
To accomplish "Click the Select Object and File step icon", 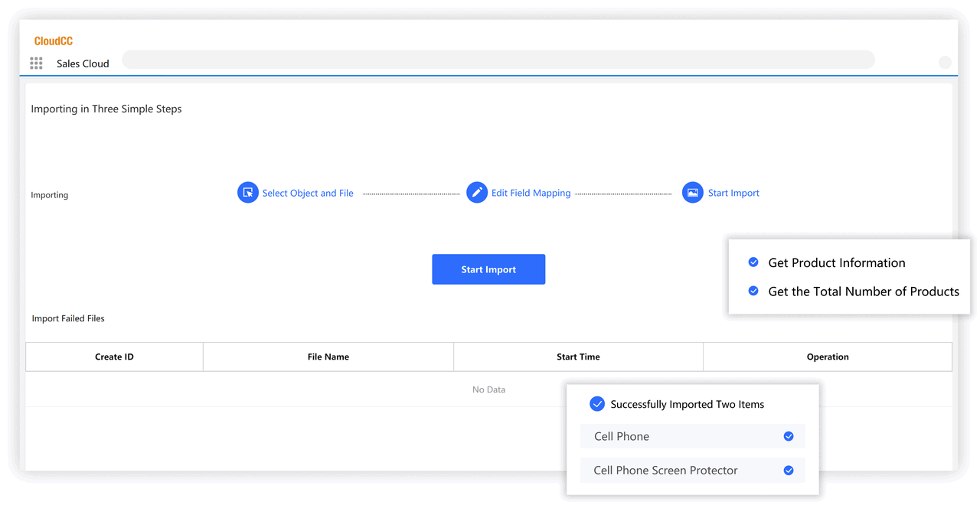I will [x=247, y=193].
